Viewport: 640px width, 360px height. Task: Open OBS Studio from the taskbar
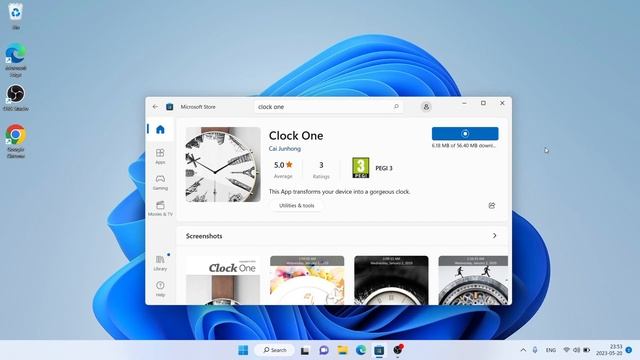[x=398, y=350]
